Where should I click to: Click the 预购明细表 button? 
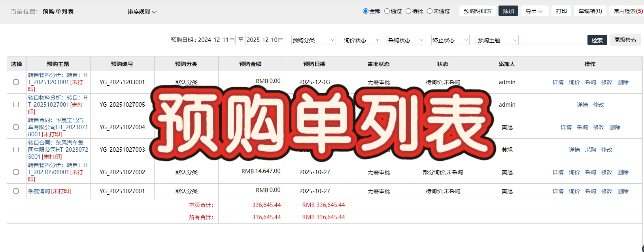[478, 11]
